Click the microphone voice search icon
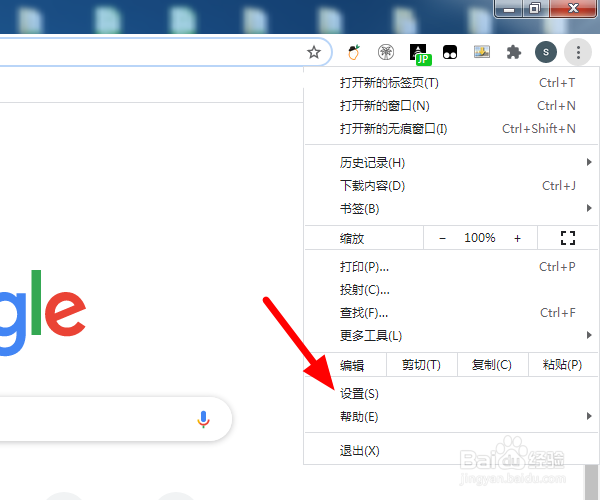 click(203, 419)
